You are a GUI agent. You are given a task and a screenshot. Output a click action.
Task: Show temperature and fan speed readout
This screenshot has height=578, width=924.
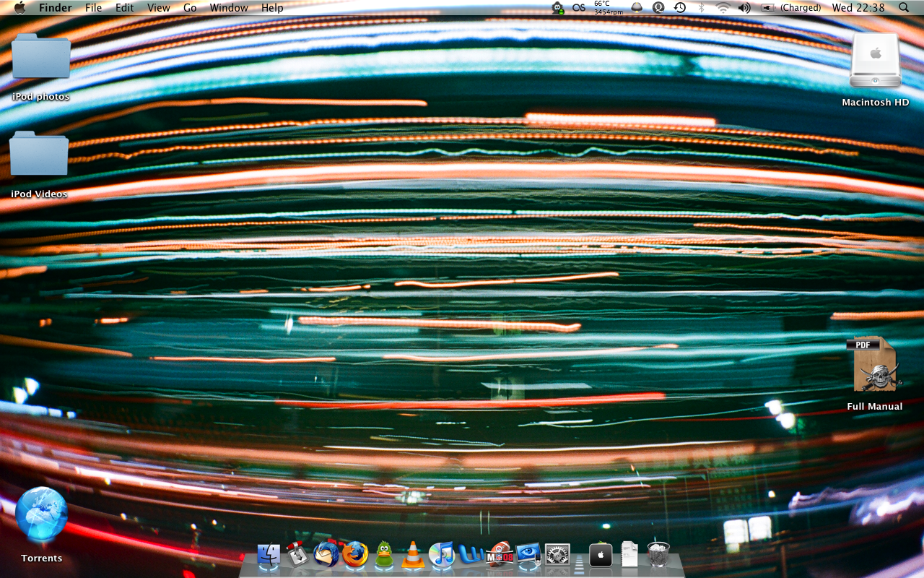coord(608,8)
